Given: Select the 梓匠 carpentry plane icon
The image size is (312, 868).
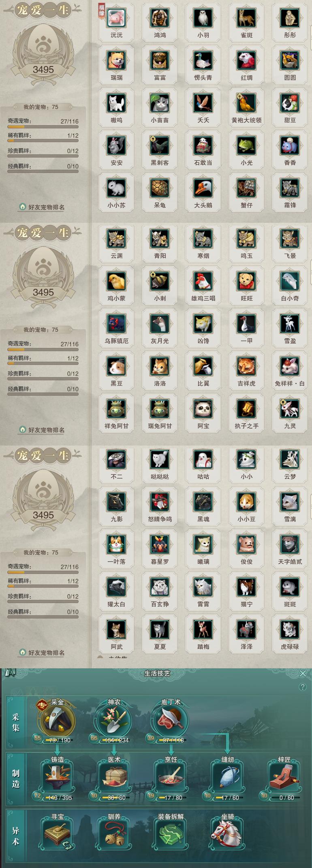Looking at the screenshot, I should click(x=284, y=777).
